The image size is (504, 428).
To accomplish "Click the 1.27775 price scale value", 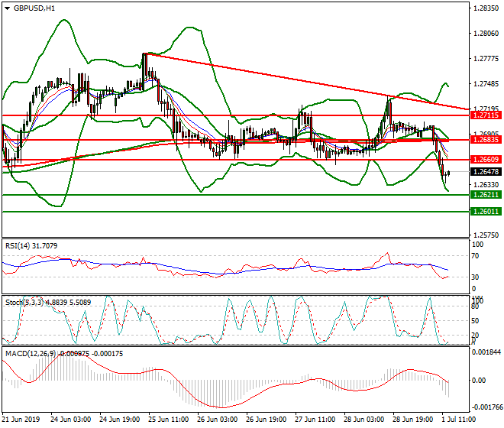I will click(486, 59).
